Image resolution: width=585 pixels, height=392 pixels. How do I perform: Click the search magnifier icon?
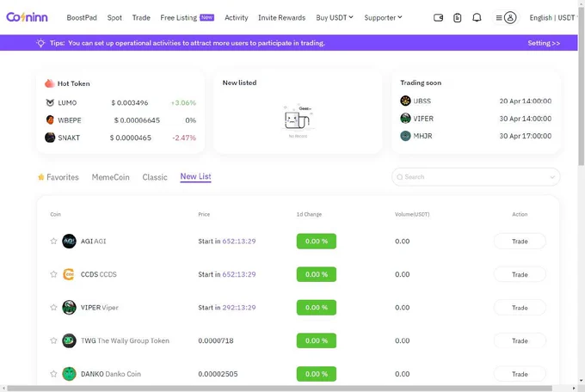(x=400, y=177)
